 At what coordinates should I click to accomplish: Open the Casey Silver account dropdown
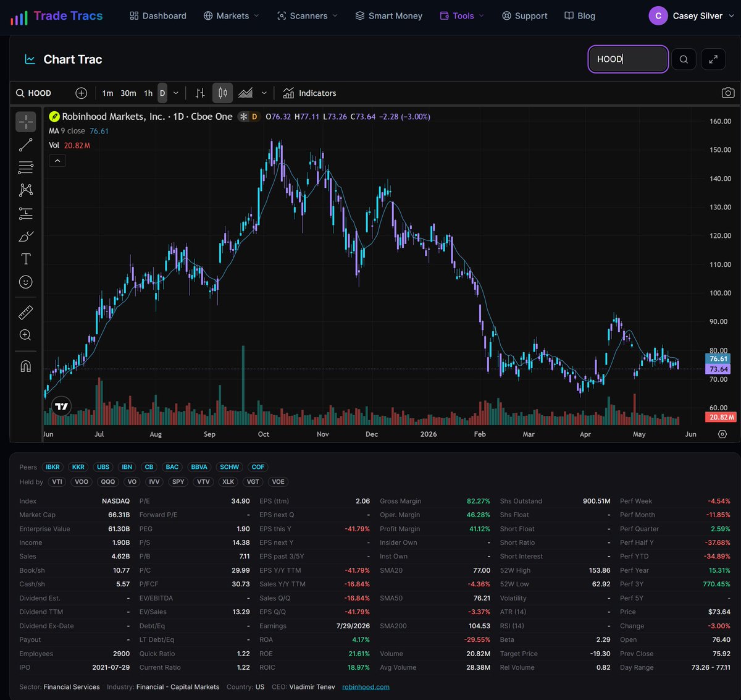click(692, 16)
